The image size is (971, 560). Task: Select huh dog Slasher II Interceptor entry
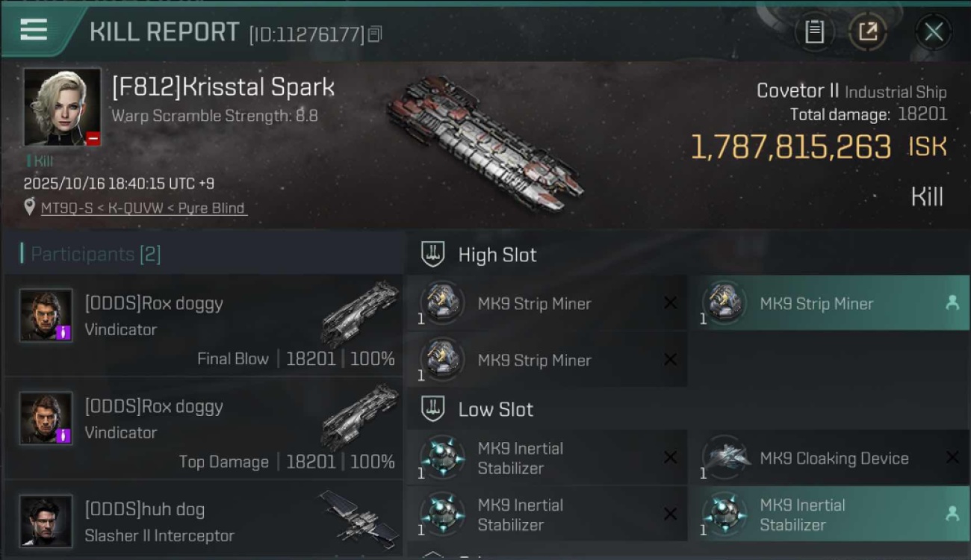click(x=203, y=521)
